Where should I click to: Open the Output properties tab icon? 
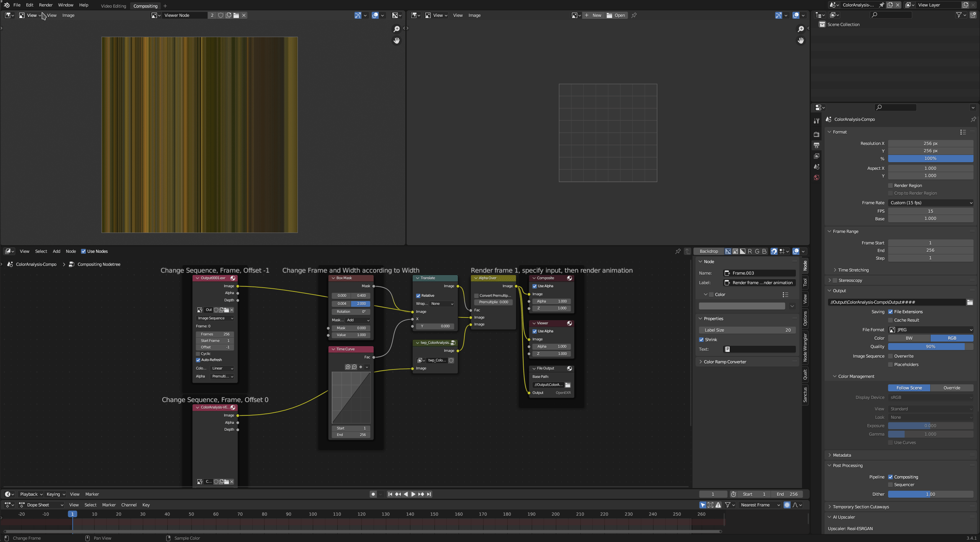coord(817,145)
